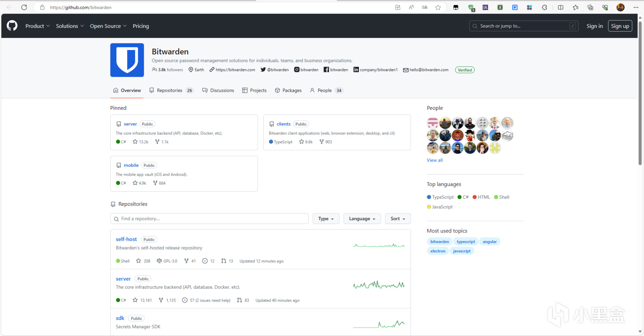Open the Language filter dropdown
Screen dimensions: 644x336
[x=362, y=219]
